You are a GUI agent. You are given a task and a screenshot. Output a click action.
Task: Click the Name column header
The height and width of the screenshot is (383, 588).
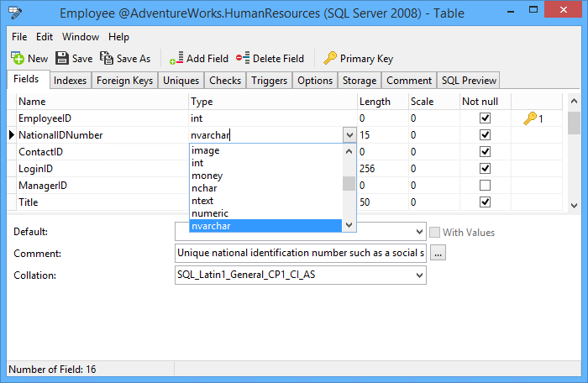pyautogui.click(x=102, y=102)
